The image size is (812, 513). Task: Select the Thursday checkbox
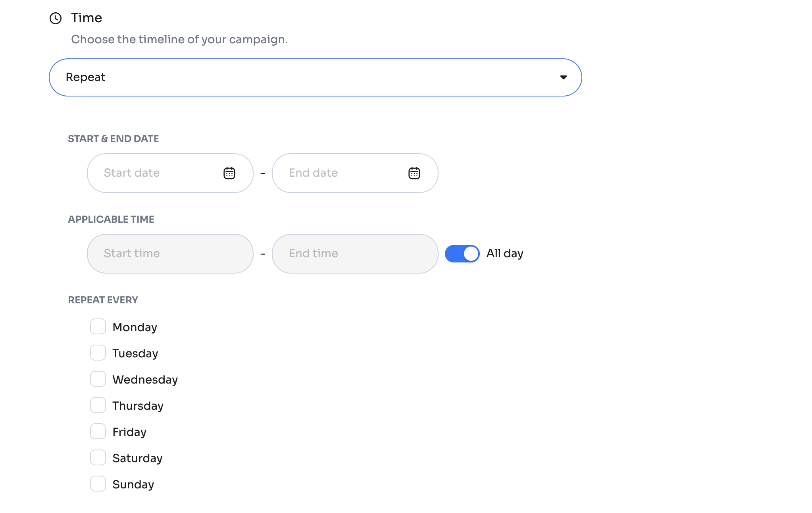pos(98,405)
